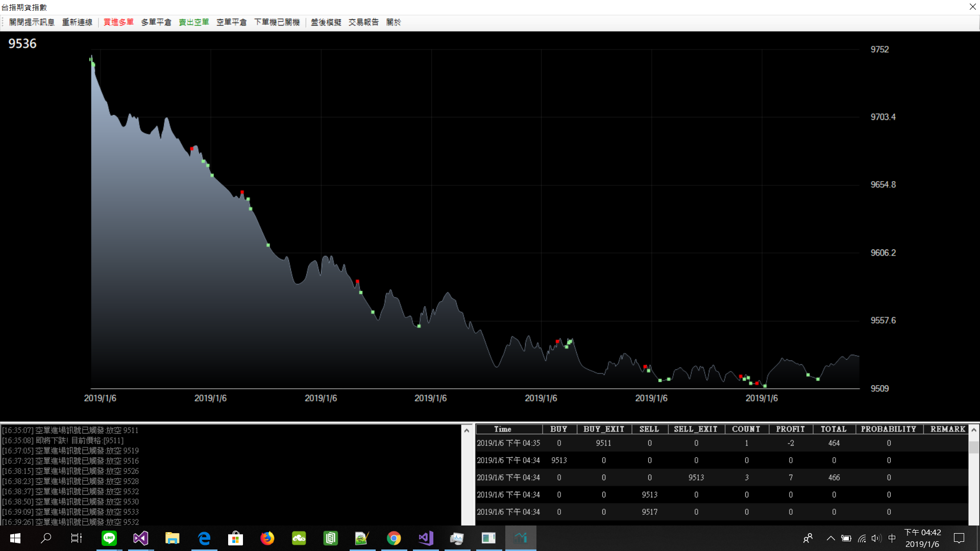The image size is (980, 551).
Task: Open green notebook app in taskbar
Action: click(x=331, y=538)
